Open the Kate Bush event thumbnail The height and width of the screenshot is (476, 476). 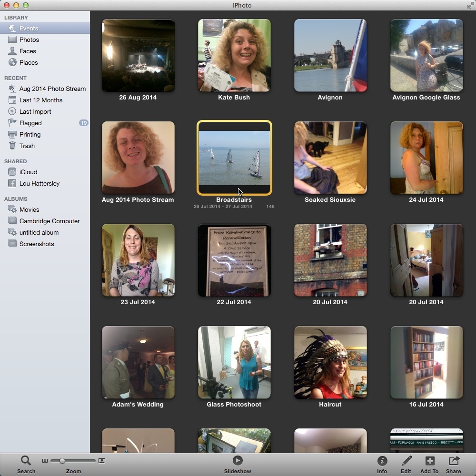point(234,56)
